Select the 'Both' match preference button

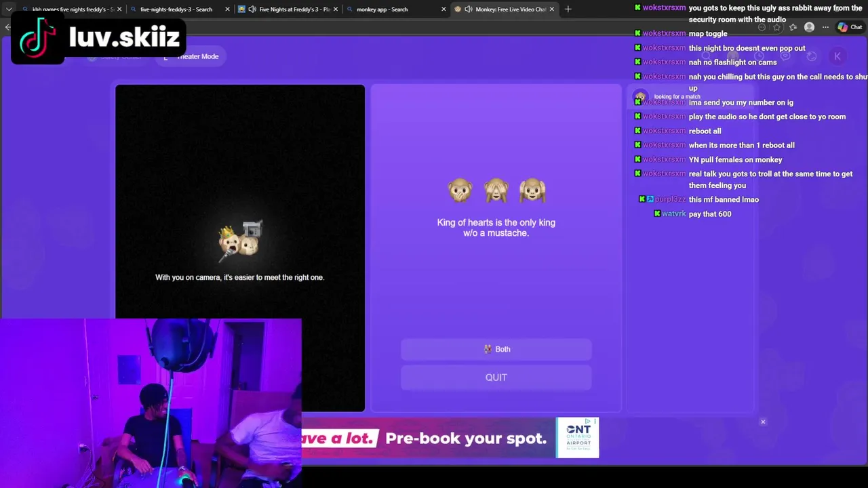(x=496, y=349)
